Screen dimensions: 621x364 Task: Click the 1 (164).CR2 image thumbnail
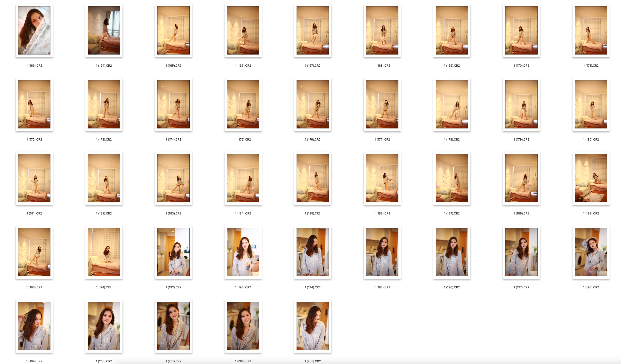point(104,30)
